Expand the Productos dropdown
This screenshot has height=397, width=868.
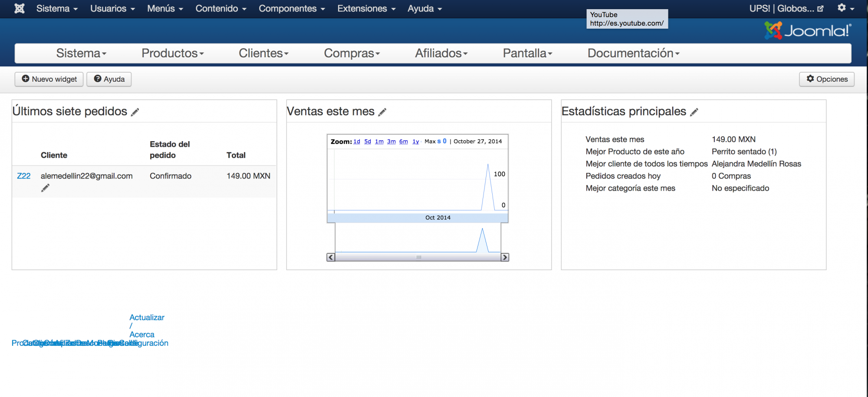[173, 53]
